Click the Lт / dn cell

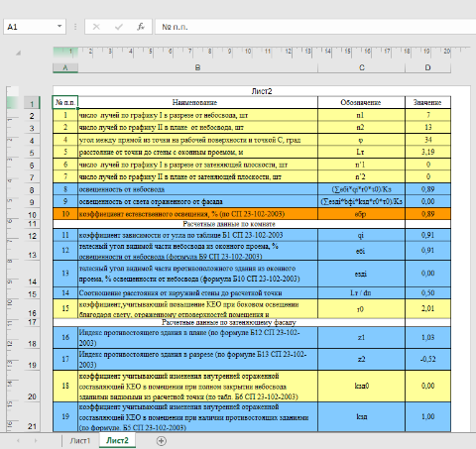click(361, 292)
